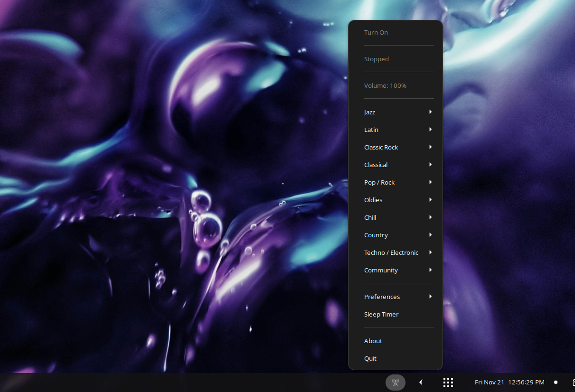Open the date and time clock
The height and width of the screenshot is (392, 575).
click(509, 383)
